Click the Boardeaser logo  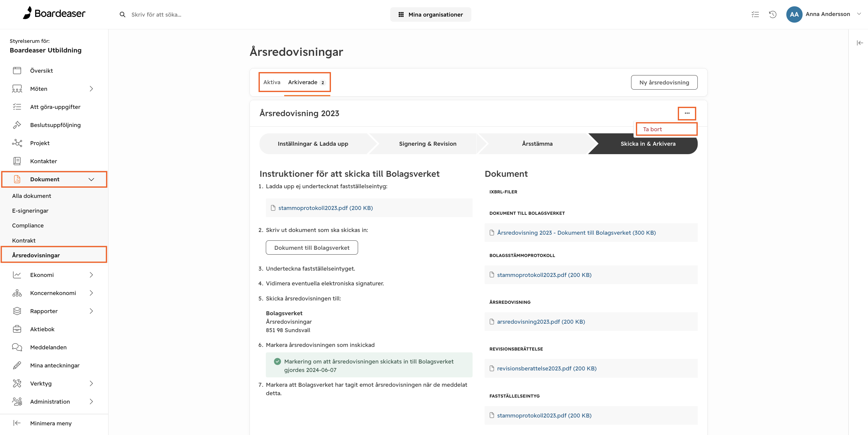pos(54,13)
